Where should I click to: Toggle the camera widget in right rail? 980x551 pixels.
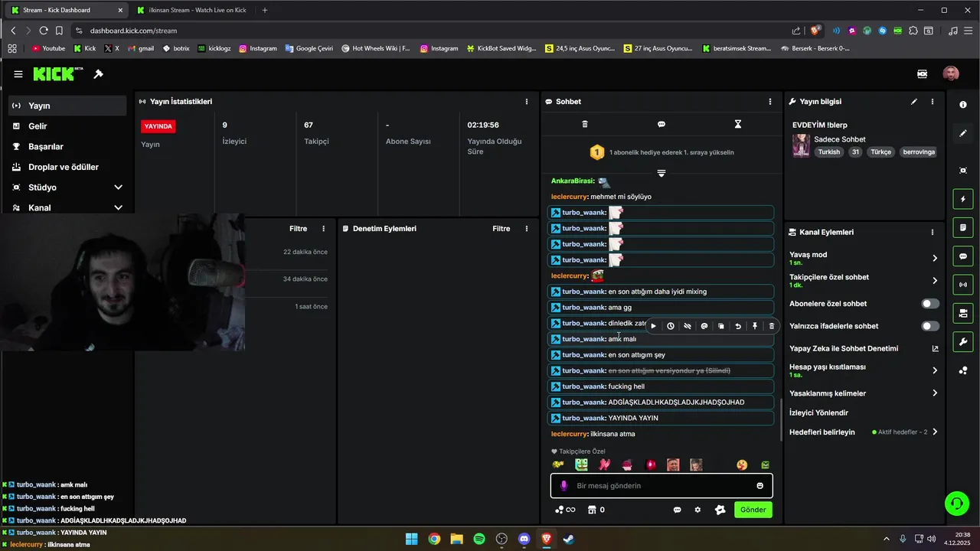pyautogui.click(x=963, y=313)
